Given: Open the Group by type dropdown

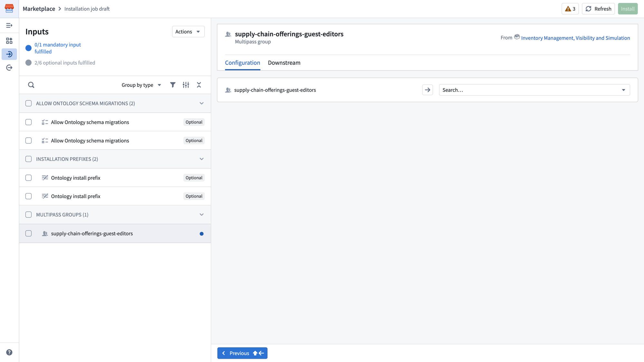Looking at the screenshot, I should pos(141,85).
